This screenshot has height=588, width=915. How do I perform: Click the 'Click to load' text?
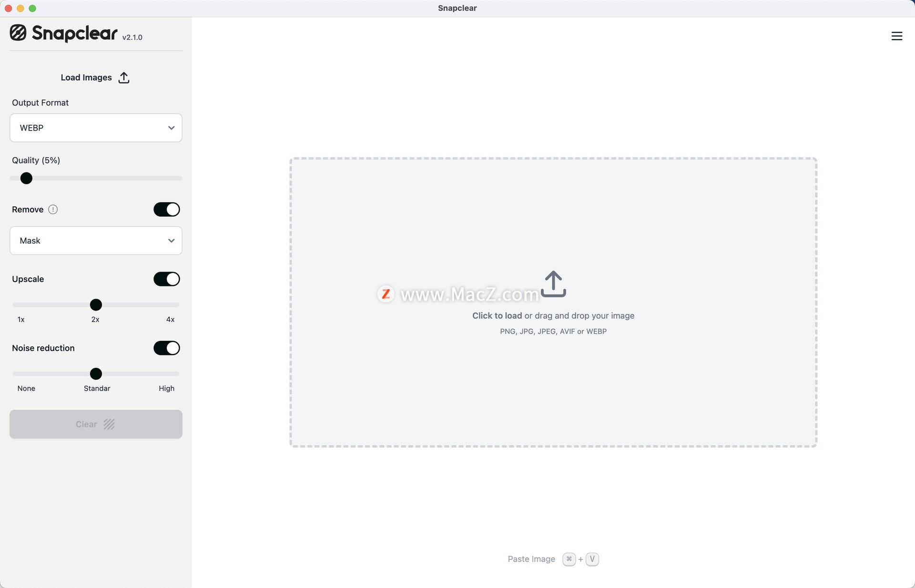point(497,315)
